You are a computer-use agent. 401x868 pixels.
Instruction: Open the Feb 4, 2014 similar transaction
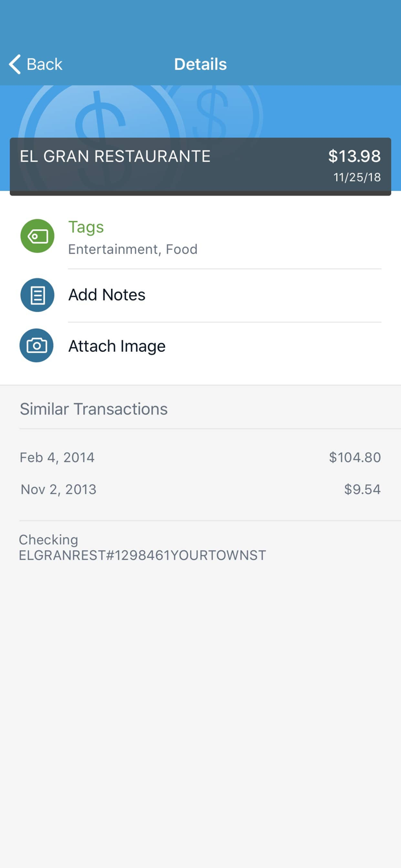click(57, 458)
